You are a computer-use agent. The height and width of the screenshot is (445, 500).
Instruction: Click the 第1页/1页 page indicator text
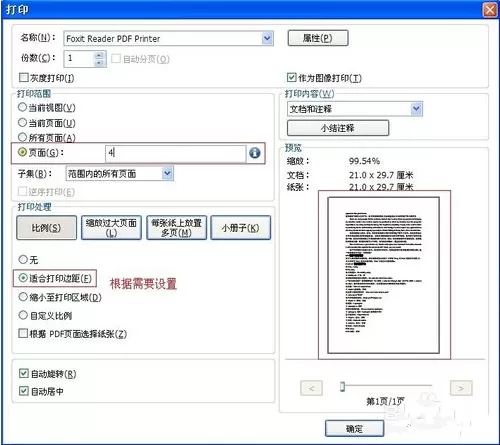pyautogui.click(x=386, y=401)
